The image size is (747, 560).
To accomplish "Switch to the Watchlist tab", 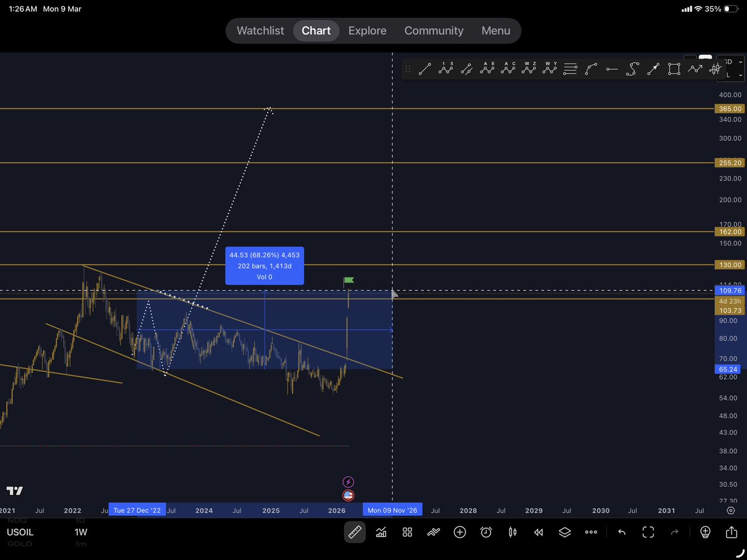I will pos(260,31).
